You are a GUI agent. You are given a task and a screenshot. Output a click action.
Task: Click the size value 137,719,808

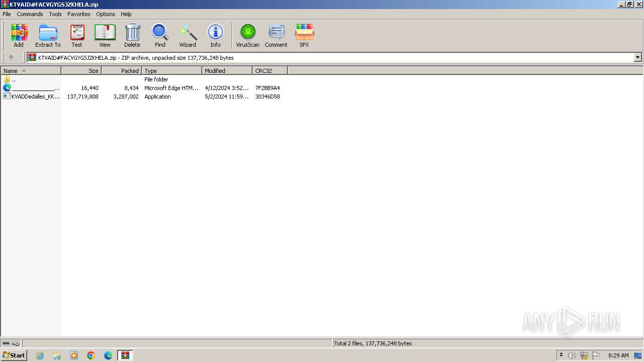(x=83, y=97)
